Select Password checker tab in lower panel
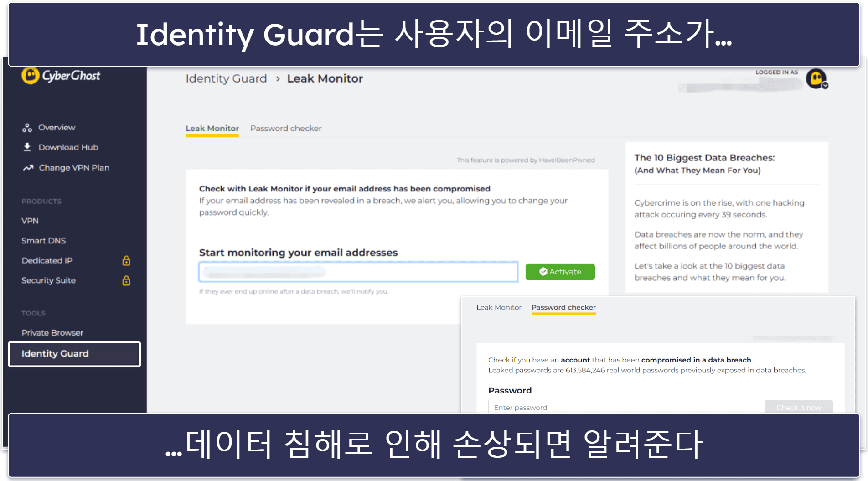This screenshot has height=481, width=868. (x=563, y=308)
